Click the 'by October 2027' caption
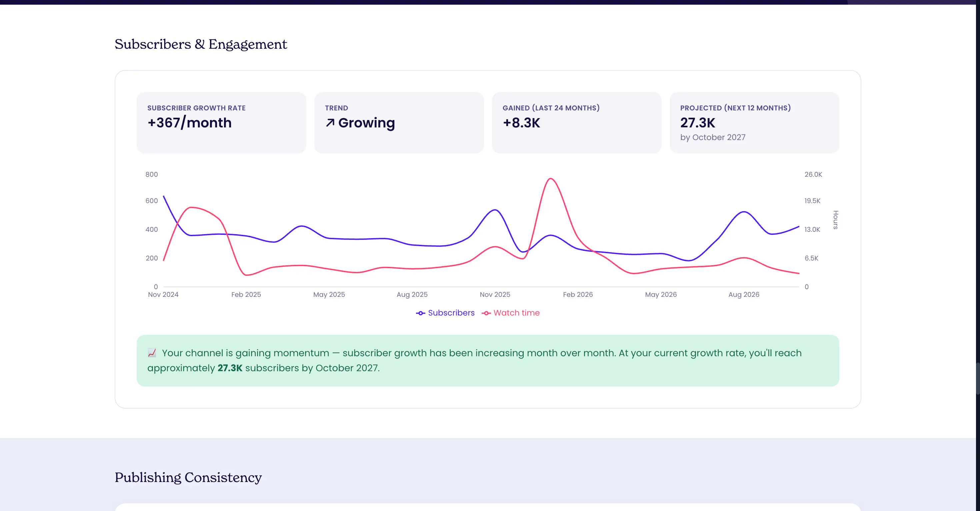The height and width of the screenshot is (511, 980). [713, 137]
